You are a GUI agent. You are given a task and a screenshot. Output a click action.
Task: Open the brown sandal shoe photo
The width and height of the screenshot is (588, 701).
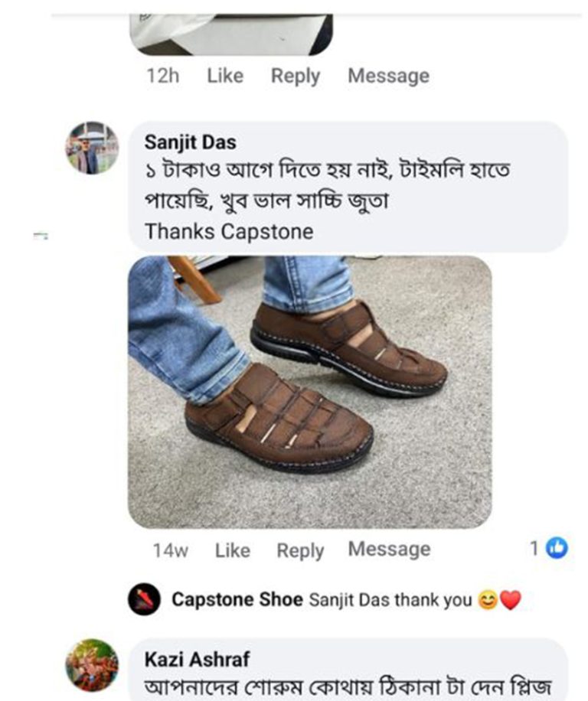309,392
